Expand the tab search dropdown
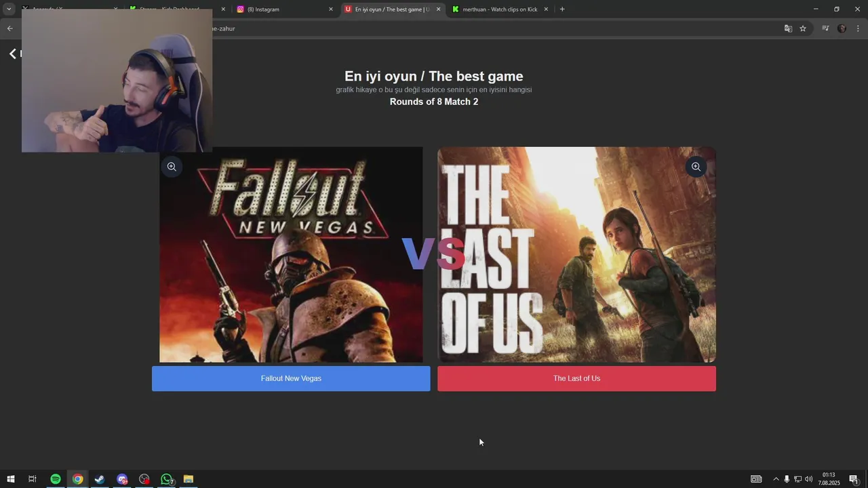The image size is (868, 488). [9, 9]
